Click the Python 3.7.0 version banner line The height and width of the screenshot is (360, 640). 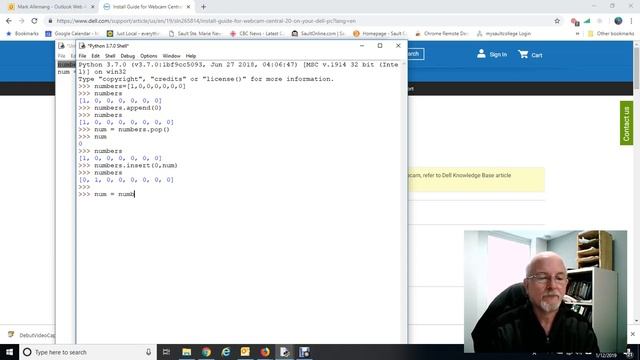(238, 64)
